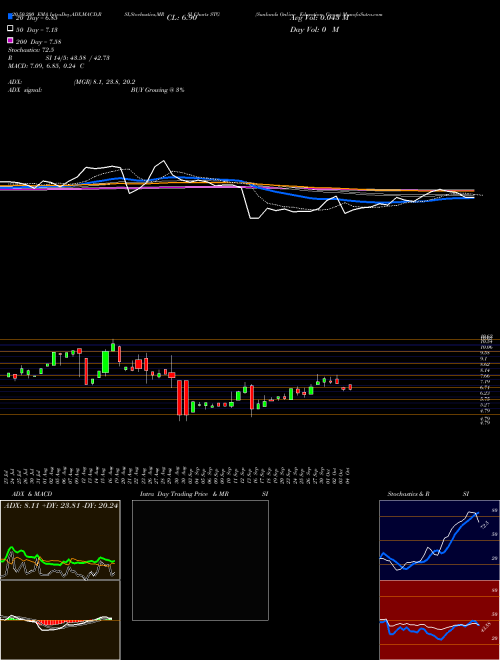The height and width of the screenshot is (660, 500).
Task: Click the 'ADX & MACD' panel title
Action: pyautogui.click(x=32, y=494)
